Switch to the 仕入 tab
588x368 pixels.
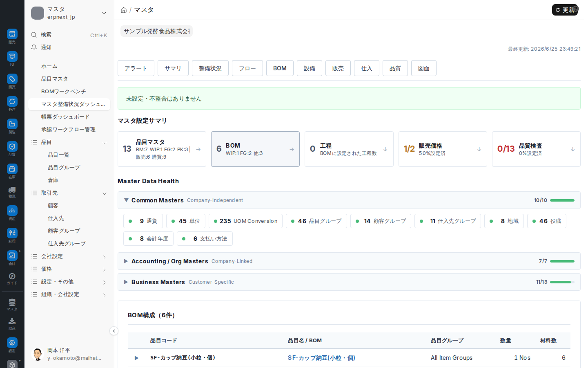pyautogui.click(x=367, y=68)
